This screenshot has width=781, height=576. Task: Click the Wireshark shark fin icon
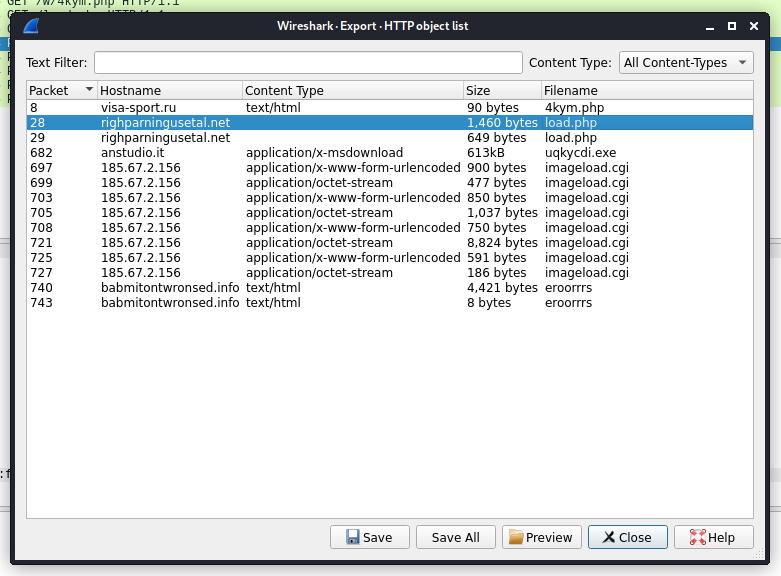coord(31,26)
